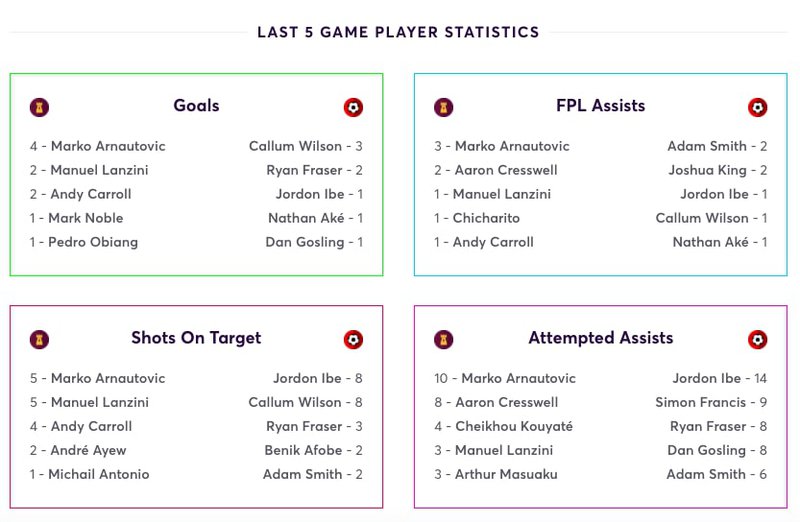Click Marko Arnautovic in FPL Assists list

pos(512,146)
